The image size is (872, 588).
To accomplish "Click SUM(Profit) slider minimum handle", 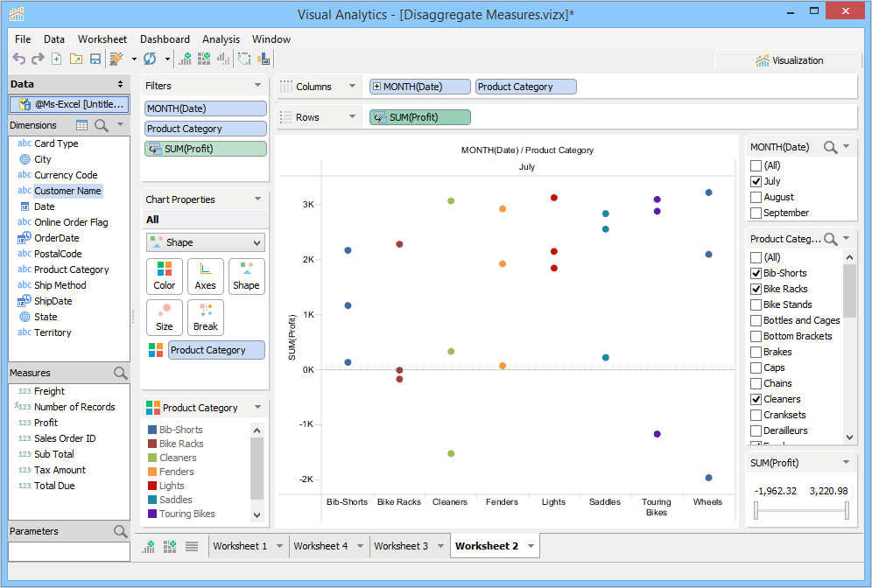I will point(756,510).
